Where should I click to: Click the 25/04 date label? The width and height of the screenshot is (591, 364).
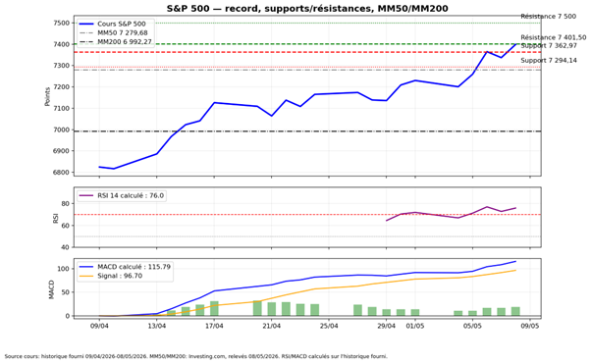(x=329, y=326)
